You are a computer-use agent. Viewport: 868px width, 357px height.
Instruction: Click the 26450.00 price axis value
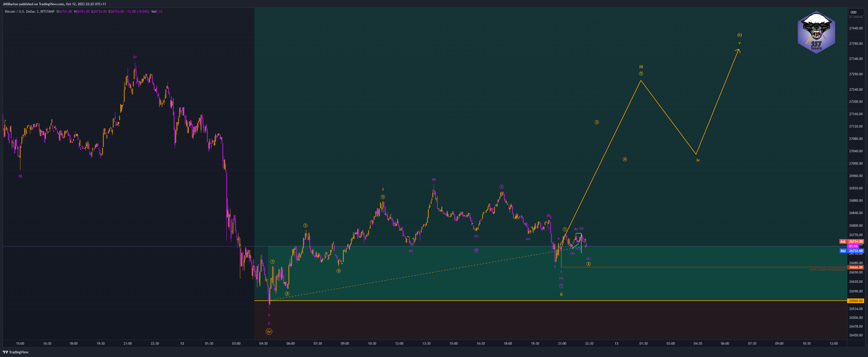[856, 336]
